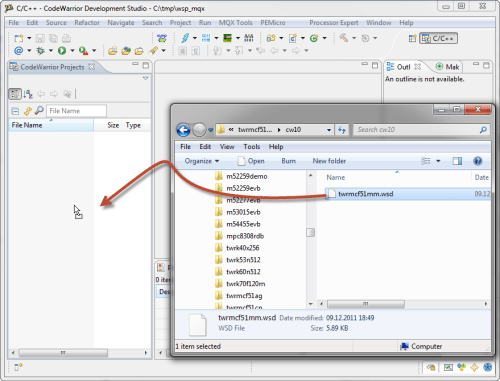The width and height of the screenshot is (500, 381).
Task: Click the Flash Programmer lightning icon
Action: coord(185,38)
